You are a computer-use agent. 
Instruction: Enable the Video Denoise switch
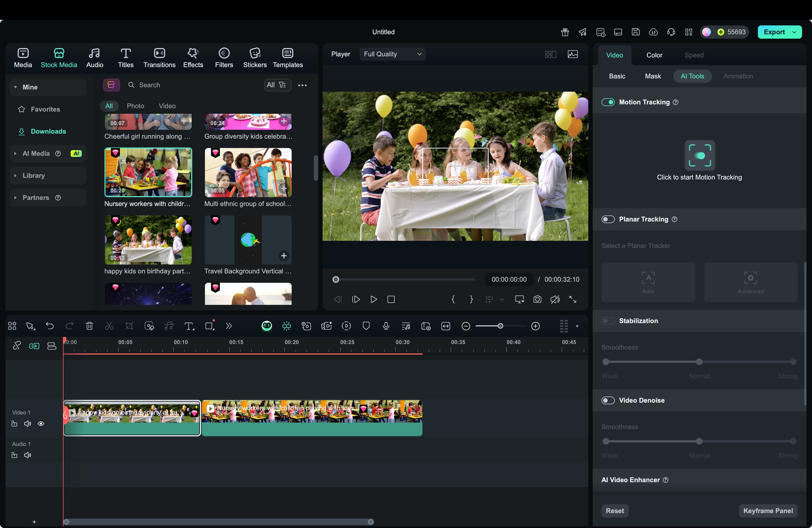[x=608, y=400]
